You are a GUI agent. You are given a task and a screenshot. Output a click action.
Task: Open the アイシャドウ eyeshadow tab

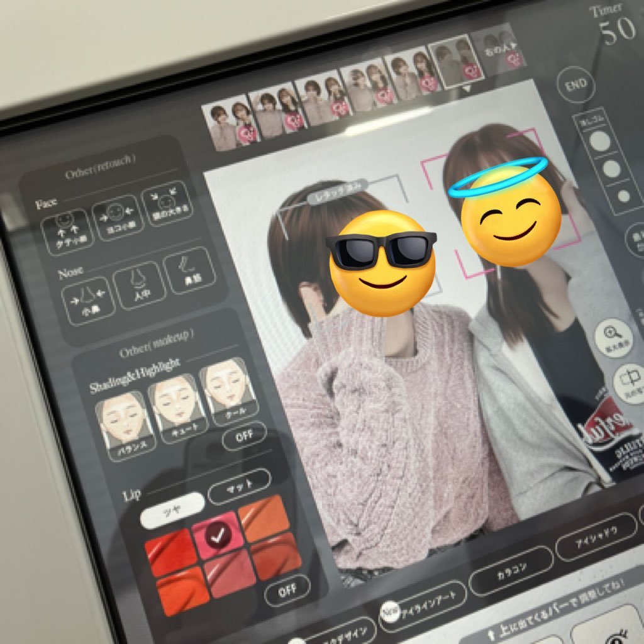coord(597,536)
